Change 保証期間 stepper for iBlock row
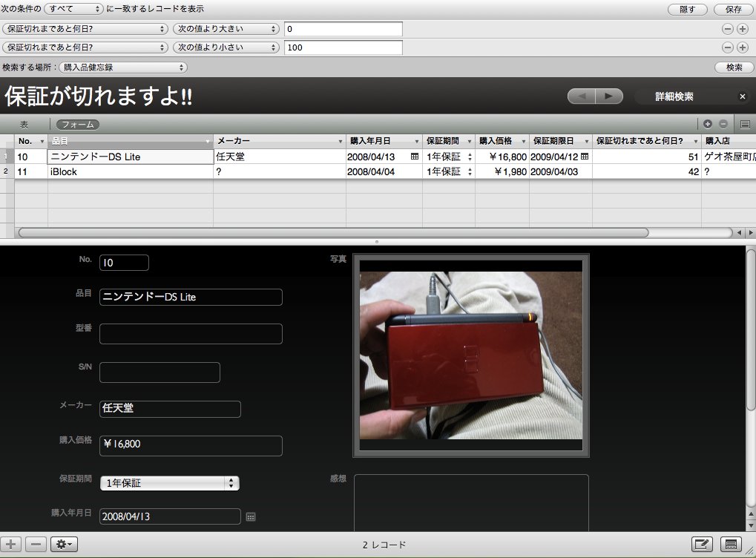The image size is (756, 558). tap(470, 171)
